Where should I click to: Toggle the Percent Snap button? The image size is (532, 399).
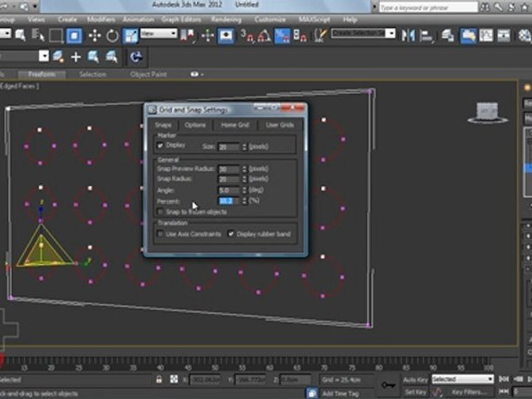282,35
